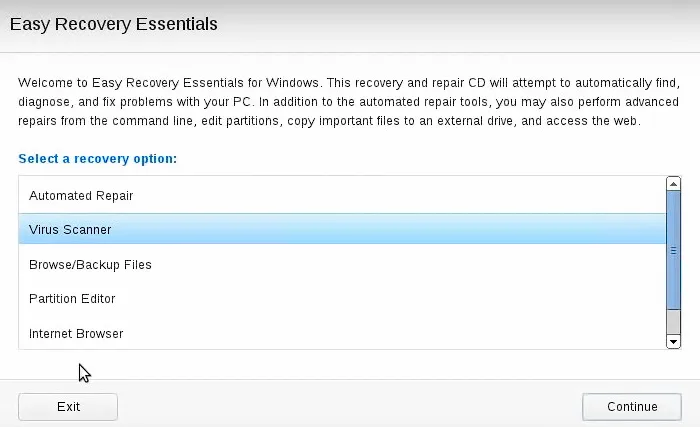Click the blank row area beside Internet Browser
This screenshot has height=427, width=700.
pos(400,333)
